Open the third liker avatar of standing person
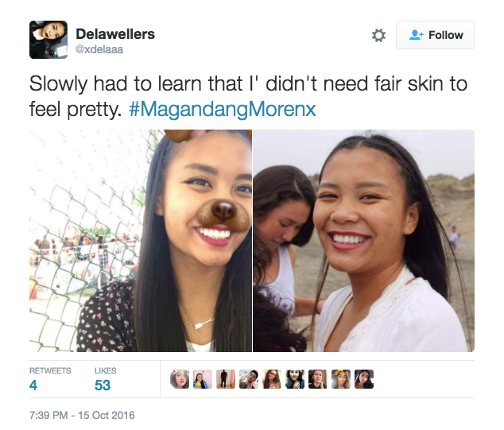This screenshot has height=430, width=504. coord(226,379)
